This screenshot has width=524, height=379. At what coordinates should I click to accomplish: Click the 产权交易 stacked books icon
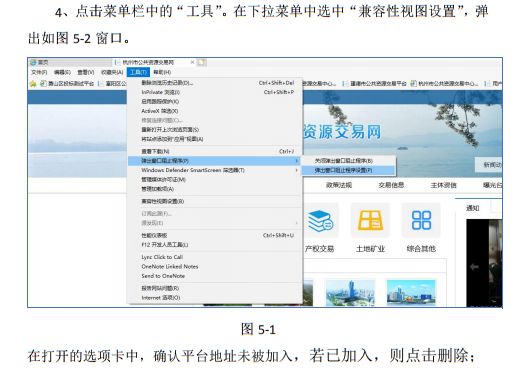click(x=320, y=221)
